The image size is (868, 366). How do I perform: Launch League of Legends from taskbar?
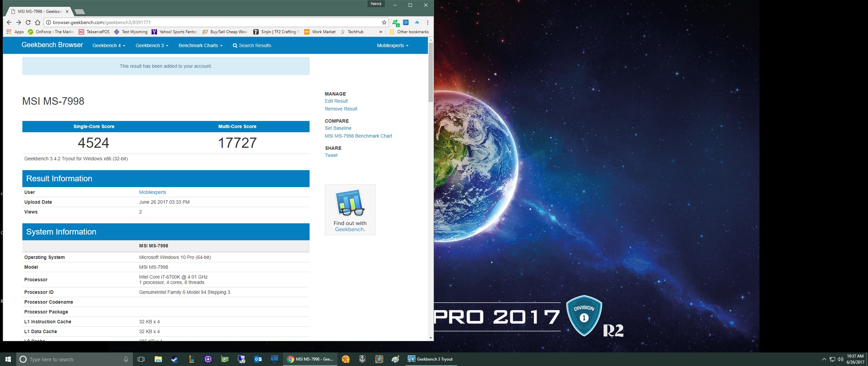[191, 359]
